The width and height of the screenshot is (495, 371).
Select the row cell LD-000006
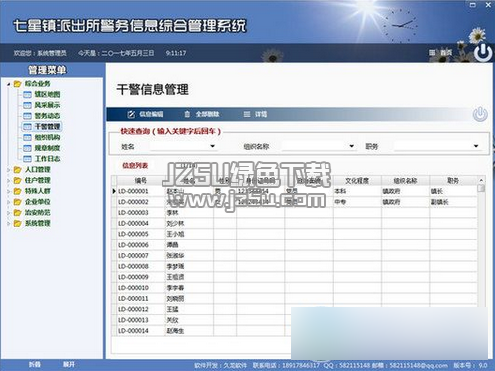pos(141,245)
